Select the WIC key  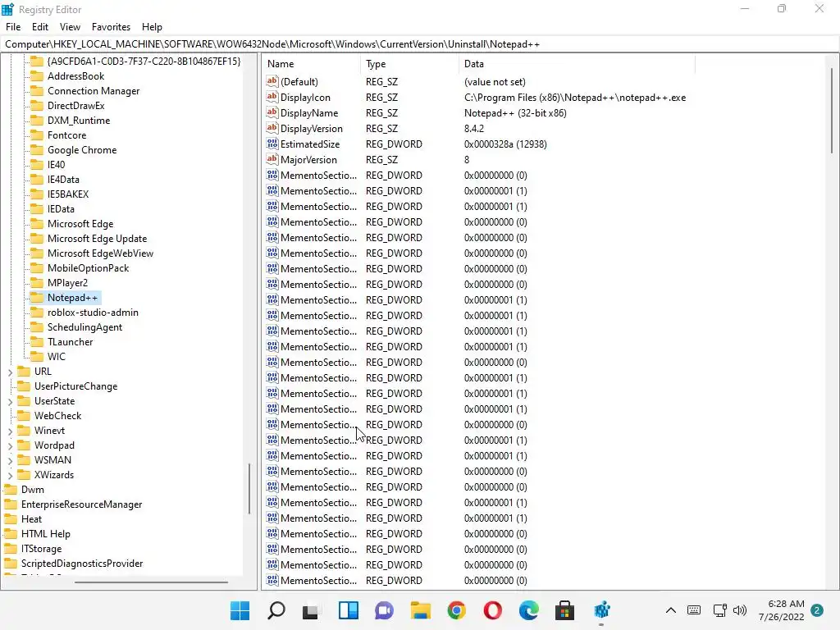pyautogui.click(x=57, y=357)
